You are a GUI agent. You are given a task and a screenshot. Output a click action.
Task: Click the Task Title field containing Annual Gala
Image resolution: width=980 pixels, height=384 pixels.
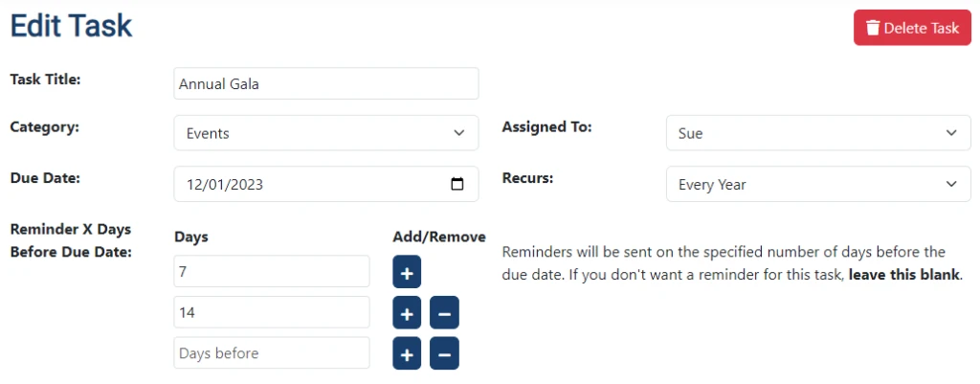point(325,83)
